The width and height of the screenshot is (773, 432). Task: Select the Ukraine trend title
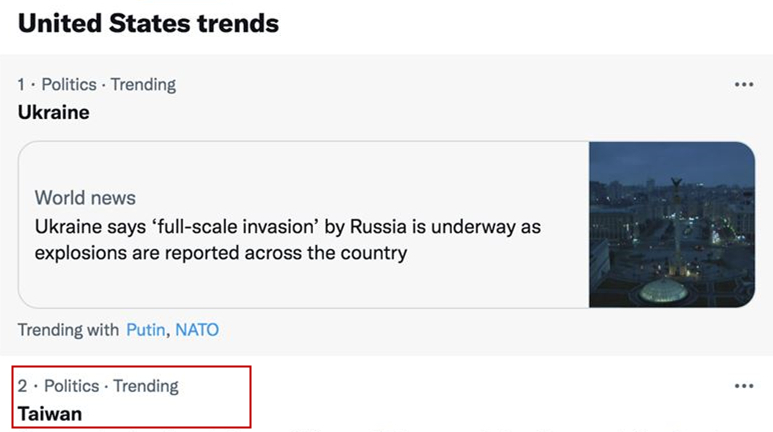(54, 112)
